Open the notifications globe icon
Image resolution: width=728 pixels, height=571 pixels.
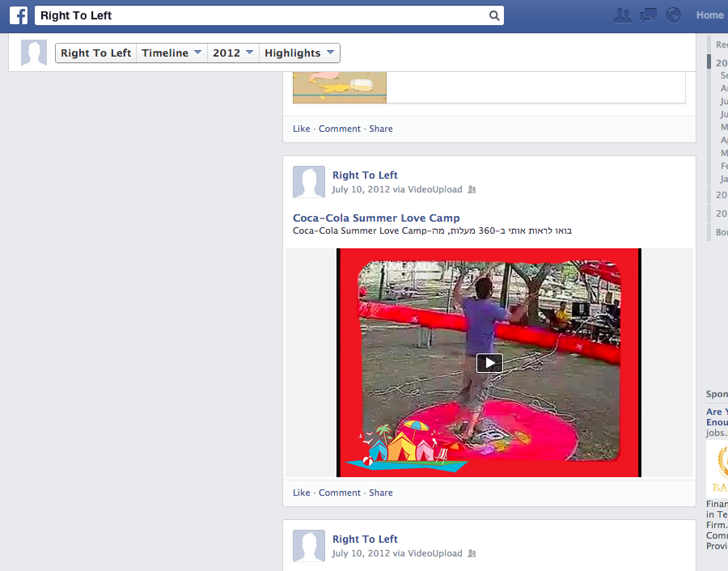[673, 15]
